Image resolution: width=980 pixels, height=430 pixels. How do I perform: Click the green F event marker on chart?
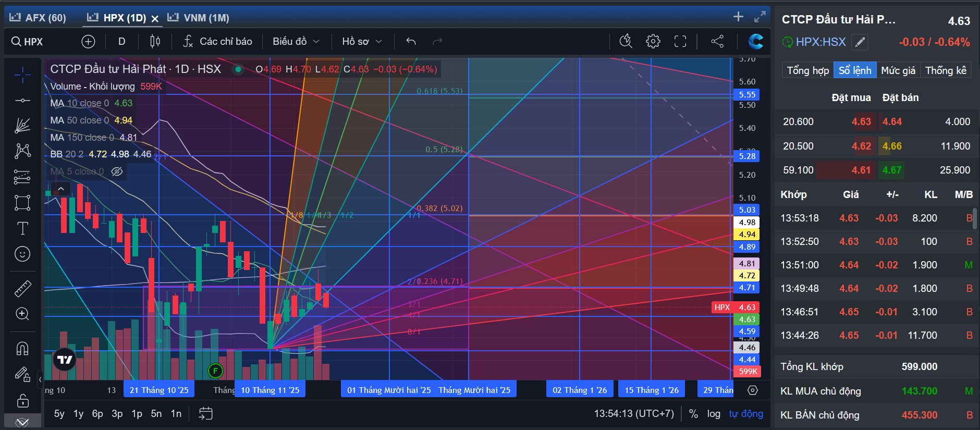[215, 371]
